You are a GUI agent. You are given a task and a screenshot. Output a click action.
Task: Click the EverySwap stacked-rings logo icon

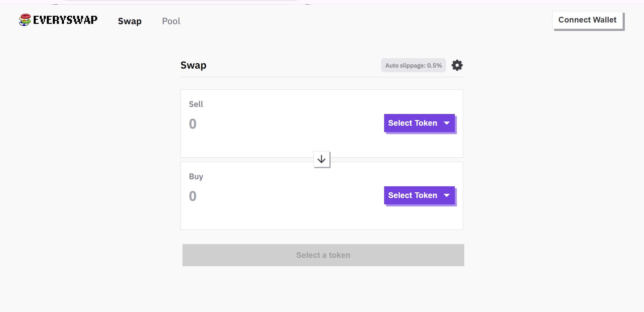(25, 20)
